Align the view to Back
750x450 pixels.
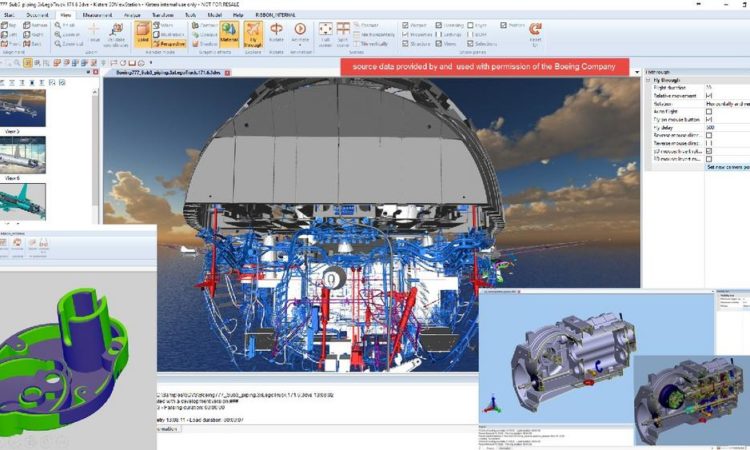click(x=32, y=44)
